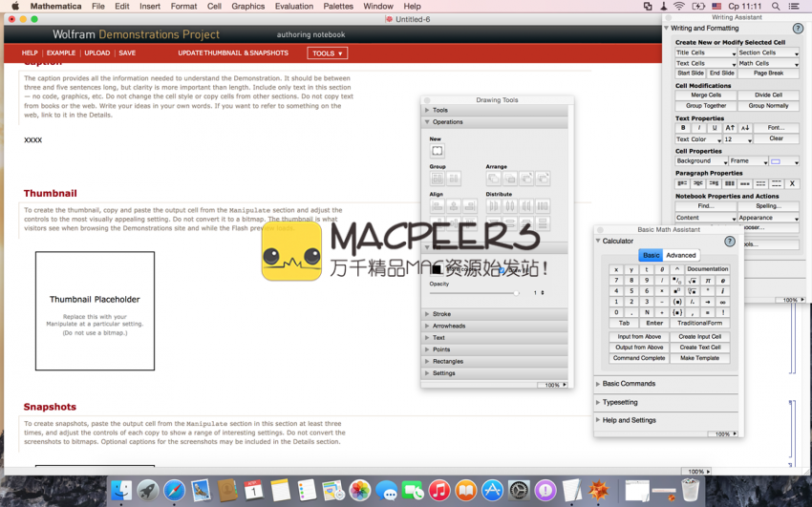Insert fraction template from calculator
The width and height of the screenshot is (812, 507).
click(677, 281)
